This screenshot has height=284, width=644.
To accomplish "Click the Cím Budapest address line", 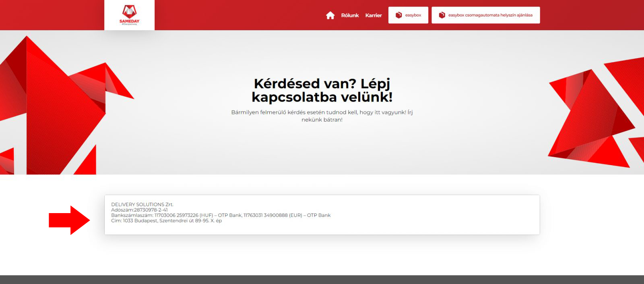I will coord(166,221).
